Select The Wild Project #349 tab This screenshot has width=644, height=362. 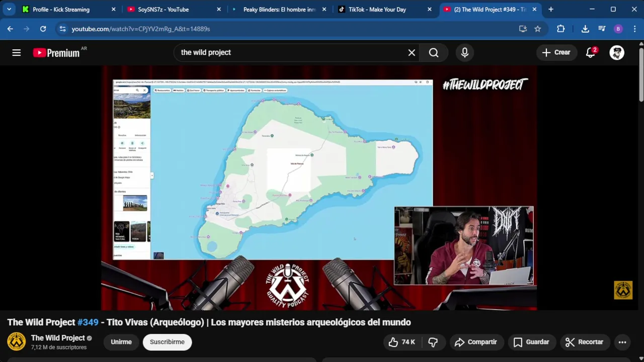[490, 9]
